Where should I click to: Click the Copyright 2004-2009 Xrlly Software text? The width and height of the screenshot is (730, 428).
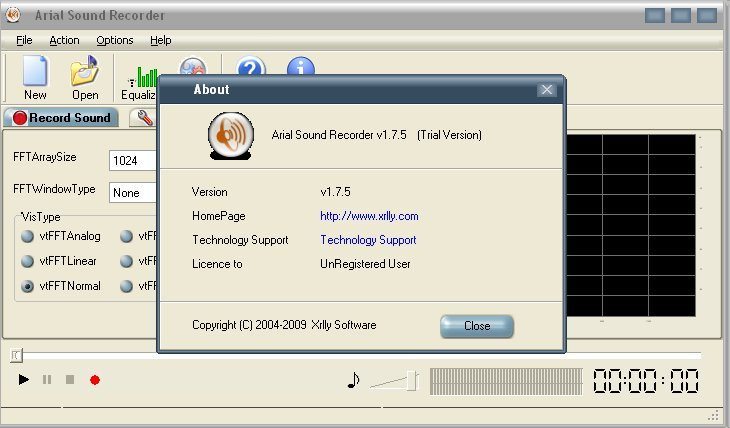(284, 325)
